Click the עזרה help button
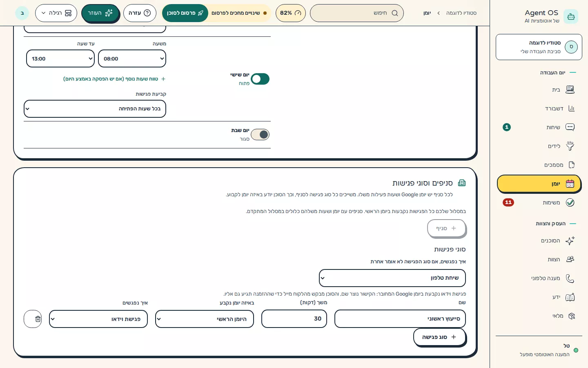588x368 pixels. coord(140,13)
